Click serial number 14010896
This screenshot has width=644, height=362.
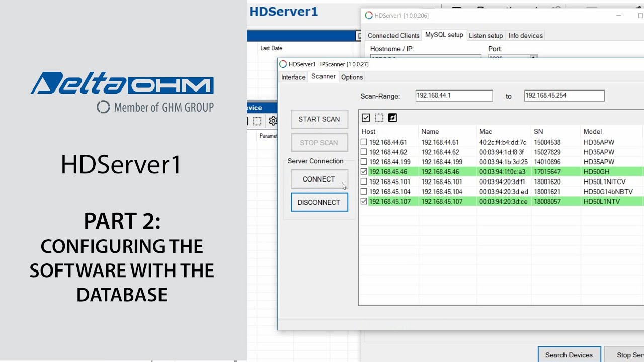point(547,162)
